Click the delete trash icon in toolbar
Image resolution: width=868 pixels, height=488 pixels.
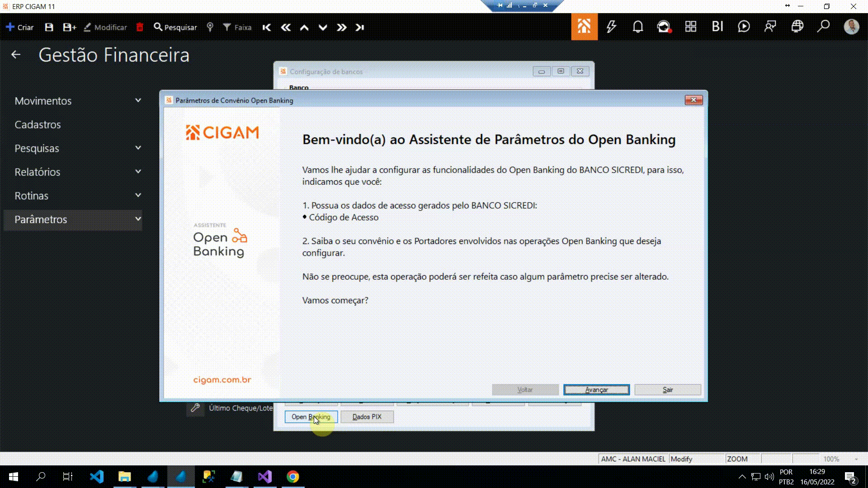coord(140,27)
